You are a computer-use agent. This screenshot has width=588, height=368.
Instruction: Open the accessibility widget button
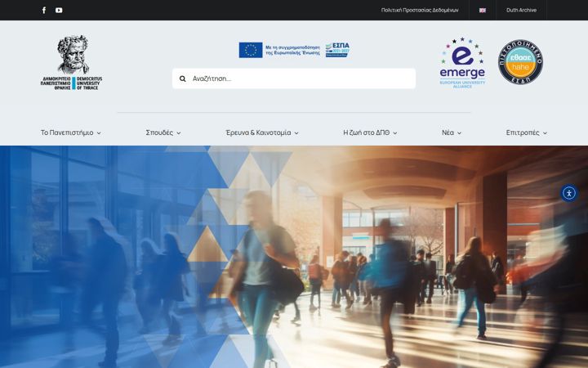click(569, 193)
